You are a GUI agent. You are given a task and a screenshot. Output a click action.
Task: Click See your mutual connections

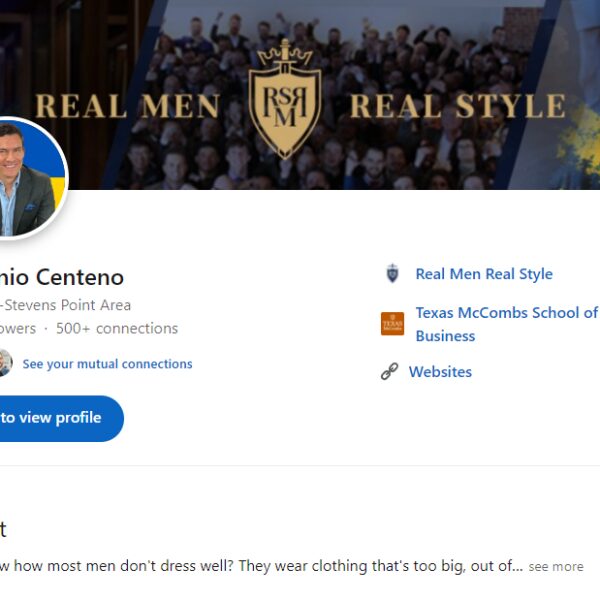coord(107,364)
